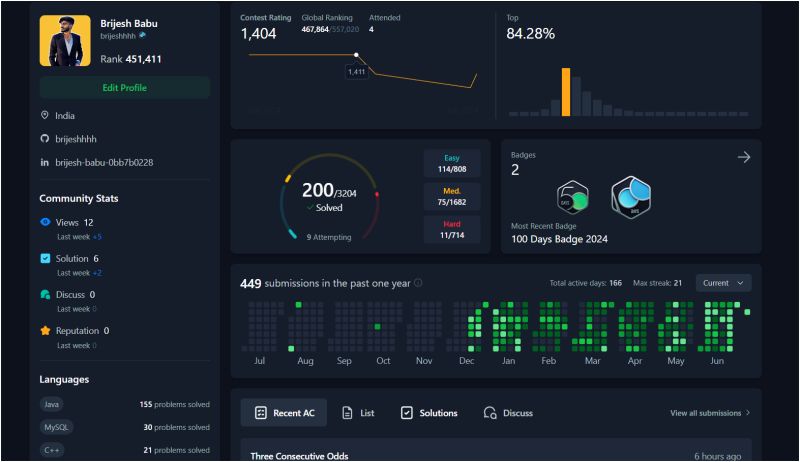Select the MySQL language tag

point(56,427)
